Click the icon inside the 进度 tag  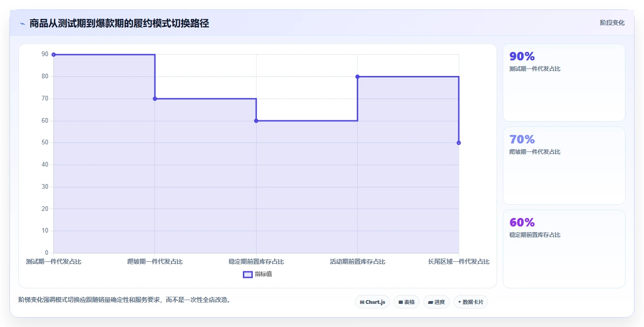pyautogui.click(x=430, y=302)
